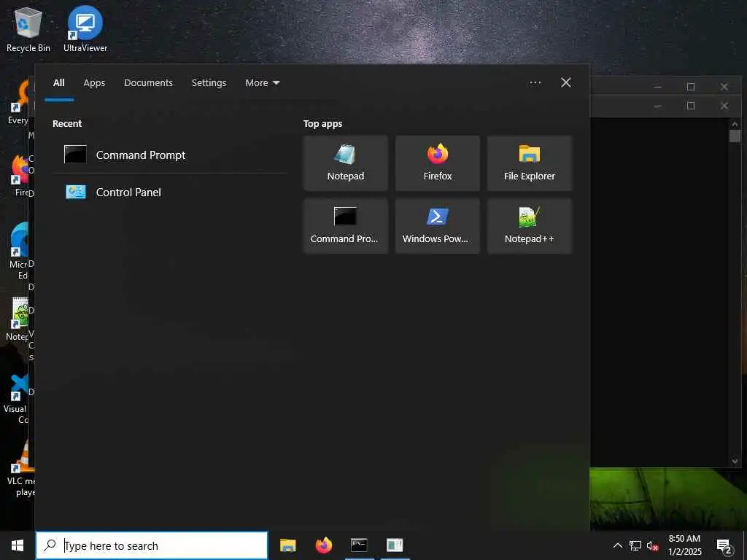Switch to the last running taskbar app
The image size is (747, 560).
coord(395,545)
